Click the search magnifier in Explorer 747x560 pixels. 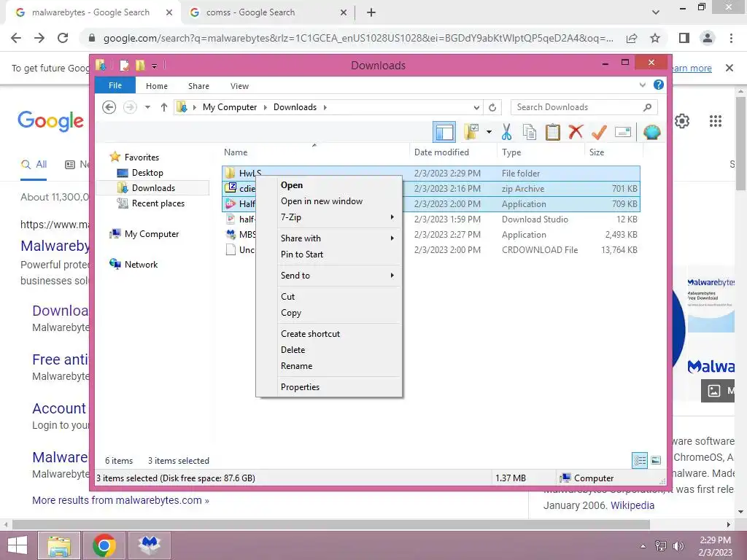(647, 107)
